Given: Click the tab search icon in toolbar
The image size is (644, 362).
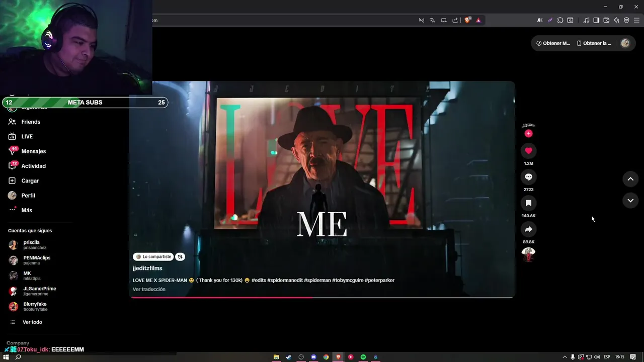Looking at the screenshot, I should click(x=570, y=20).
